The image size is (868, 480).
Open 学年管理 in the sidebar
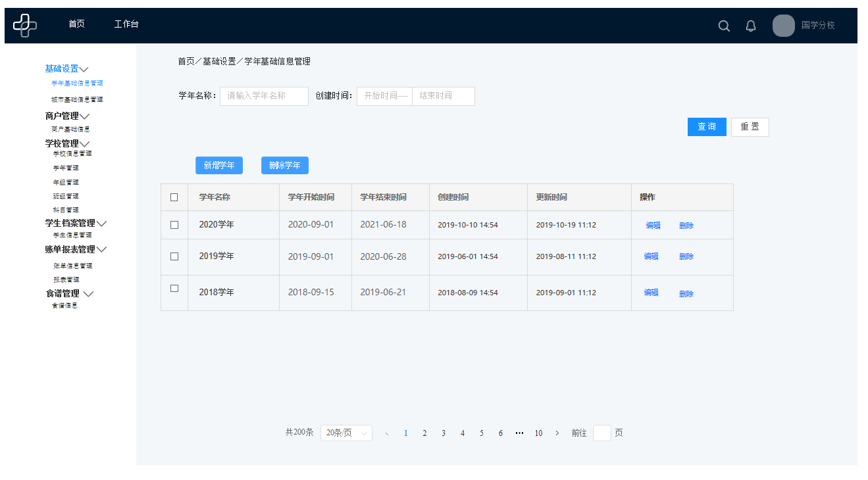(x=66, y=168)
